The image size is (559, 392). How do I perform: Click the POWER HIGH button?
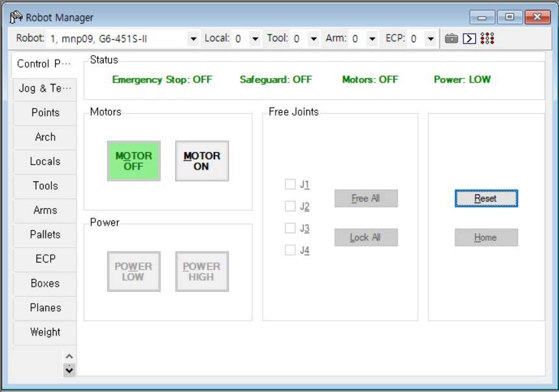(x=201, y=272)
